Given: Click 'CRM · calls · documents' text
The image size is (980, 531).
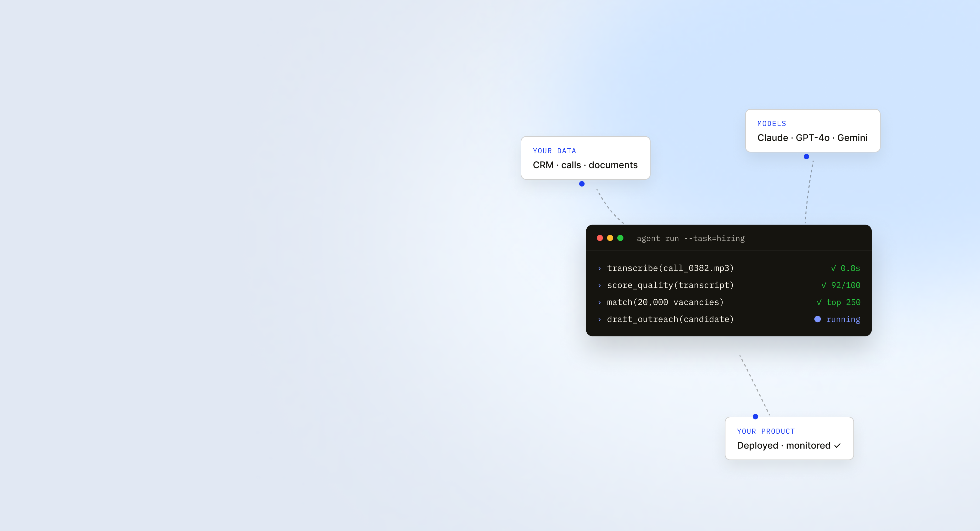Looking at the screenshot, I should (x=585, y=165).
